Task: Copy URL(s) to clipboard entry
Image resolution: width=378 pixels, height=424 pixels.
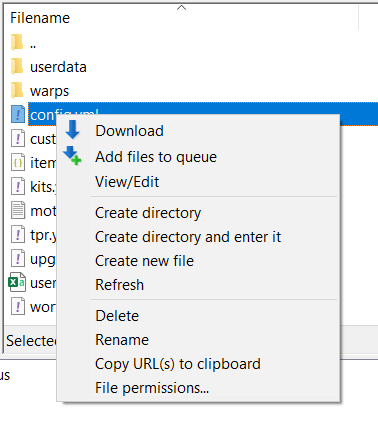Action: pyautogui.click(x=178, y=364)
